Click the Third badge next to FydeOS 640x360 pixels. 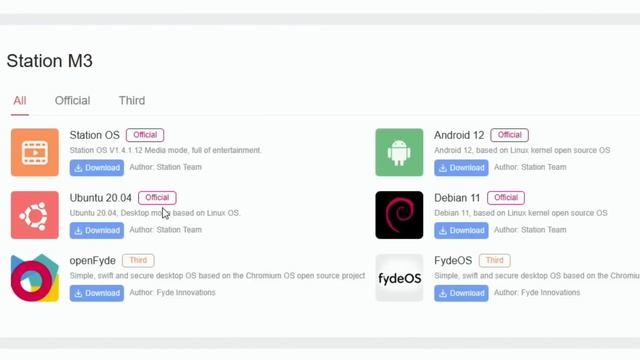495,260
